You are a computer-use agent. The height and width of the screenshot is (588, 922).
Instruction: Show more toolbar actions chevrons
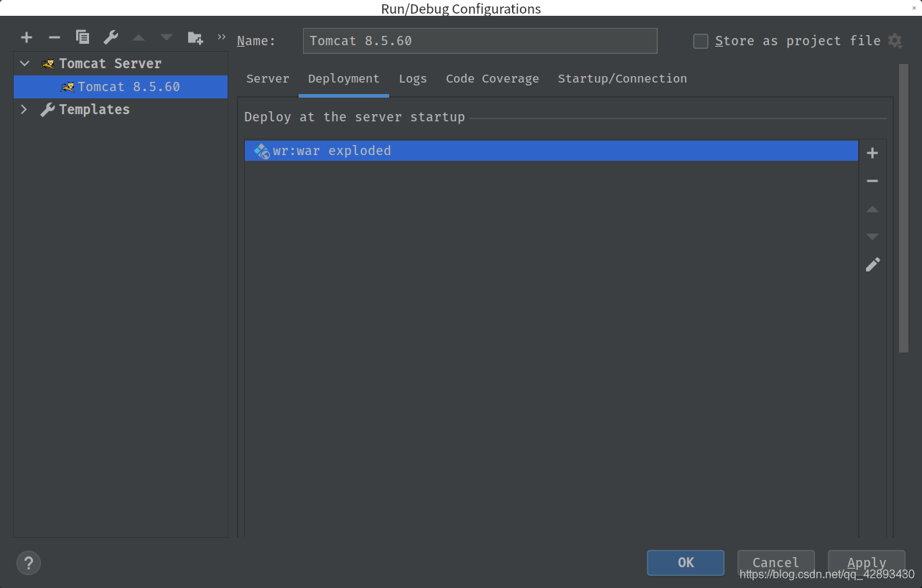(x=221, y=37)
